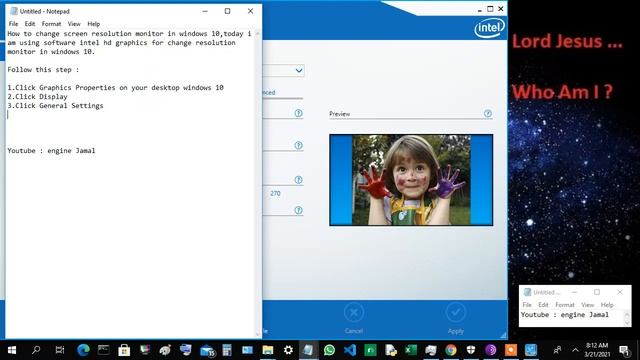The width and height of the screenshot is (640, 360).
Task: Open the File menu in main Notepad
Action: tap(13, 24)
